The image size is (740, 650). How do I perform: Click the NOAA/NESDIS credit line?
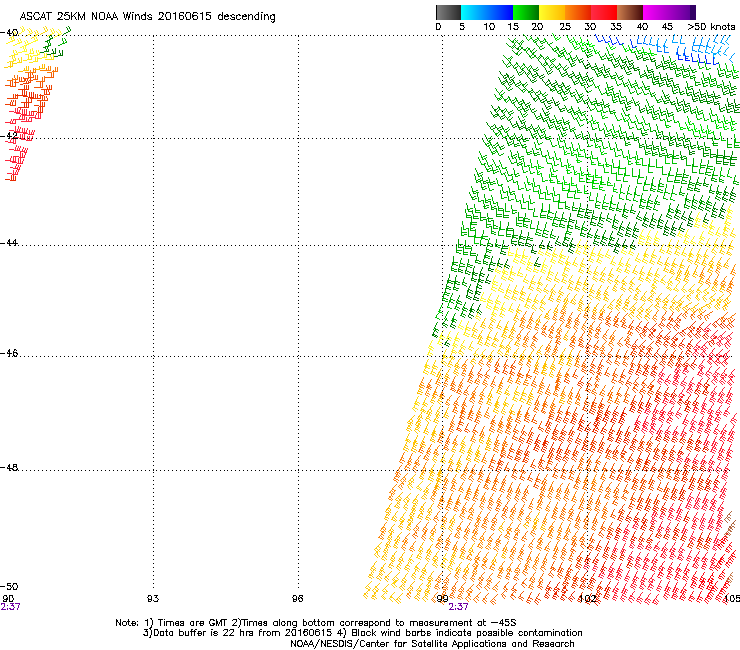pos(432,644)
